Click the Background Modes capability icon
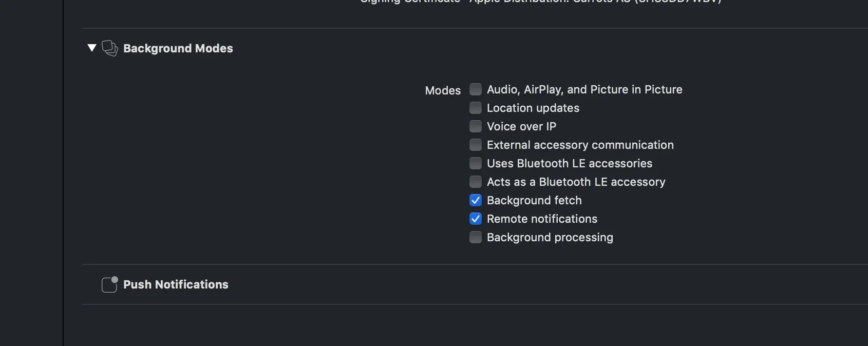The image size is (868, 346). pos(109,48)
